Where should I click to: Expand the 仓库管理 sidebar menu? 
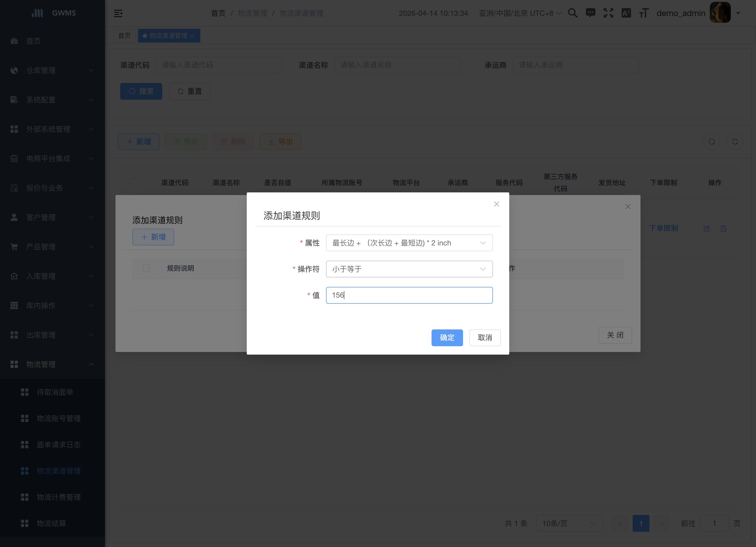pyautogui.click(x=52, y=70)
